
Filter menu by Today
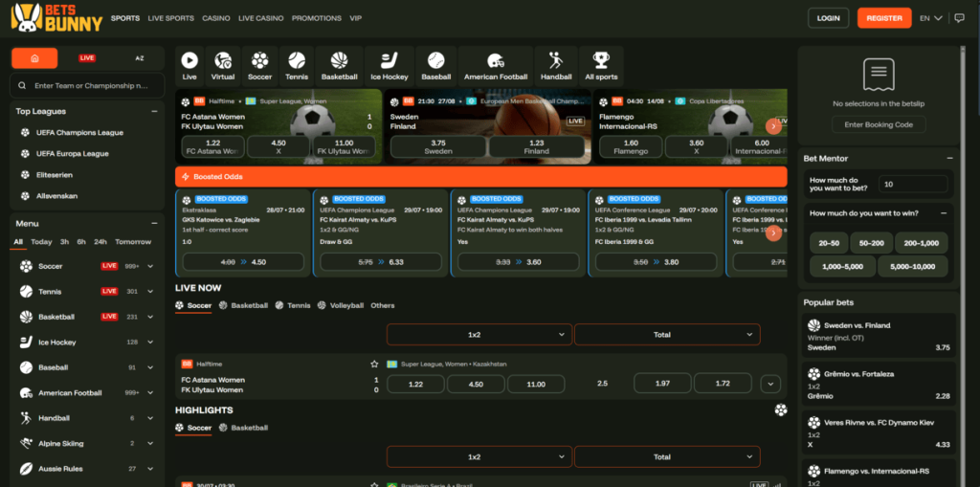point(41,242)
